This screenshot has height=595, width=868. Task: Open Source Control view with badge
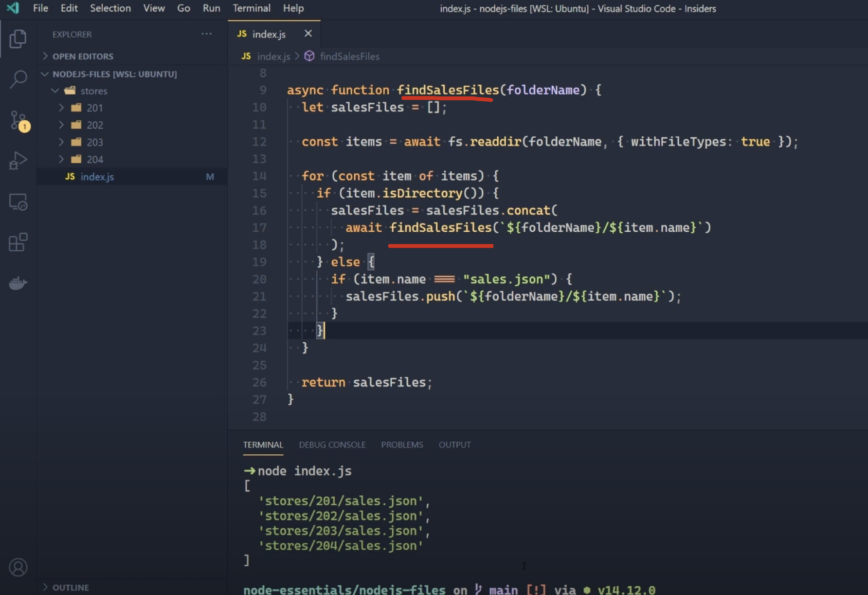19,120
